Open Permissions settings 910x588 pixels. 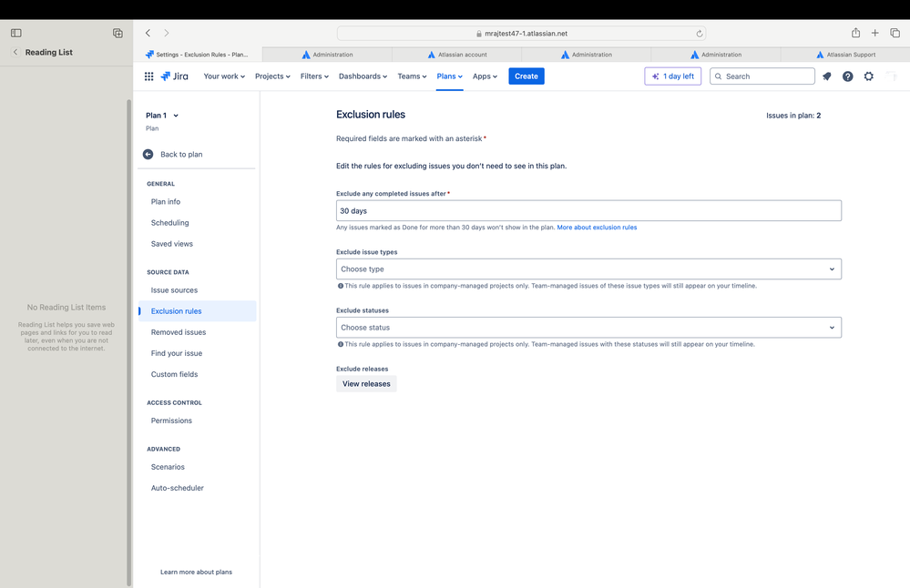(171, 421)
